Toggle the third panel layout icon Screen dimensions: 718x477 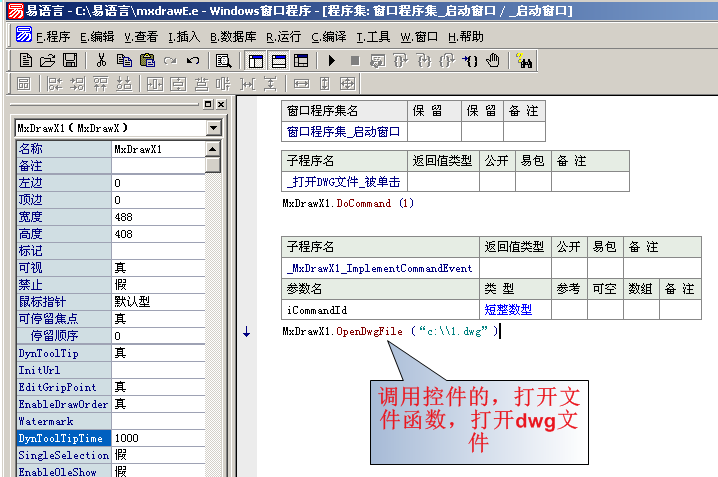[301, 60]
